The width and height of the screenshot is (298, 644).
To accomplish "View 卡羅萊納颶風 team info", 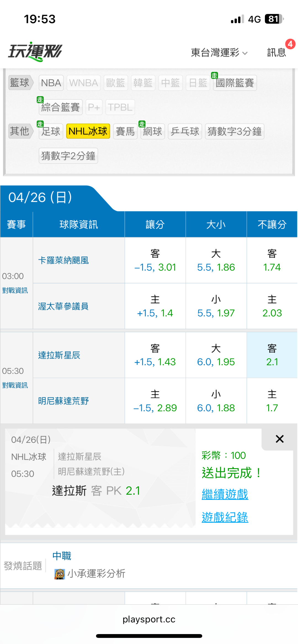I will coord(63,260).
